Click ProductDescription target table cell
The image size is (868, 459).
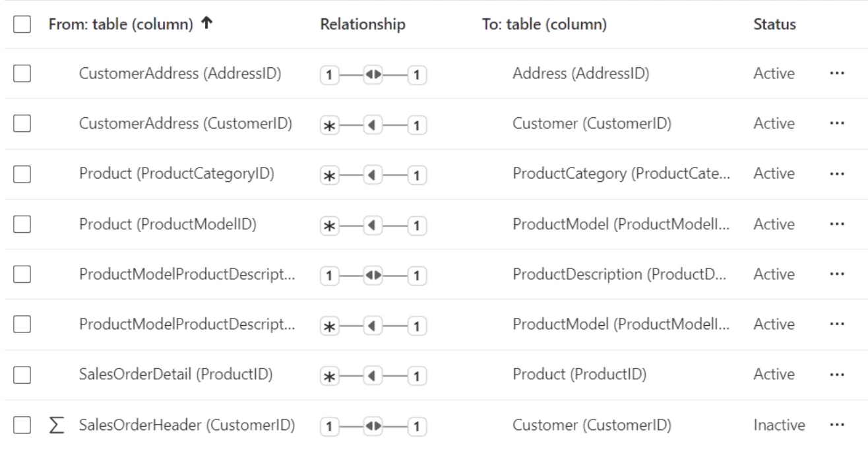point(619,274)
